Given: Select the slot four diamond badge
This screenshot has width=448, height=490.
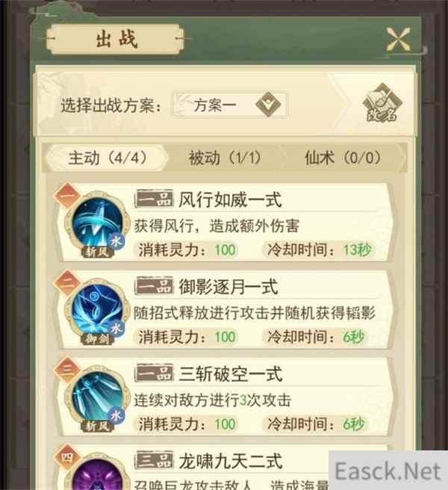Looking at the screenshot, I should 68,456.
